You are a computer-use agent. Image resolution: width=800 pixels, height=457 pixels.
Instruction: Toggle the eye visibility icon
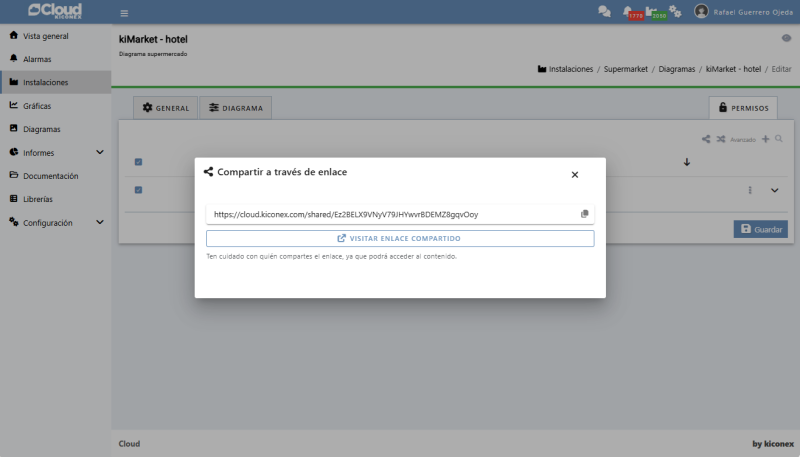(785, 38)
